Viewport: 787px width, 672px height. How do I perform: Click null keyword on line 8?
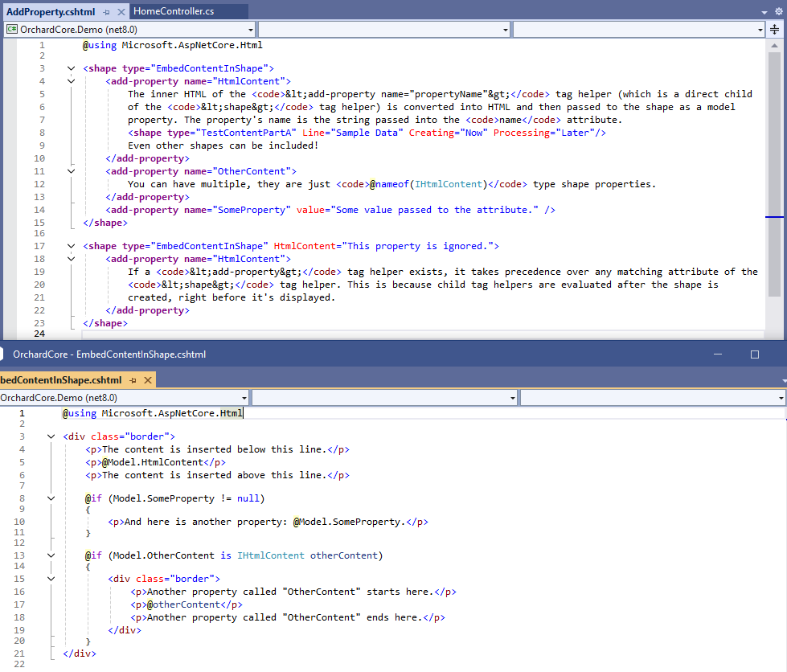tap(248, 498)
